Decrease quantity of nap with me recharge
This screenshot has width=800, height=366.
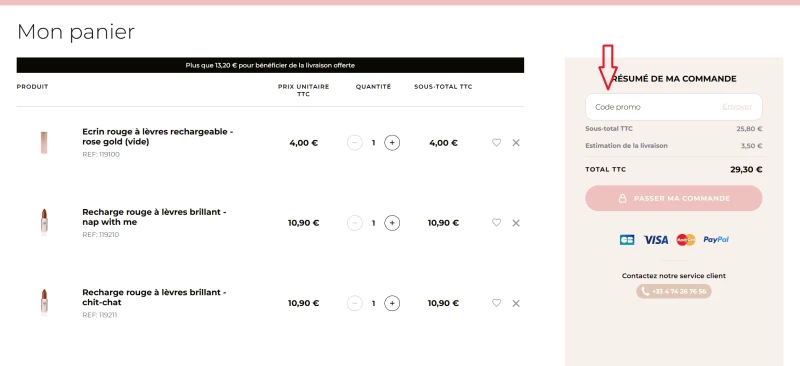pos(355,223)
